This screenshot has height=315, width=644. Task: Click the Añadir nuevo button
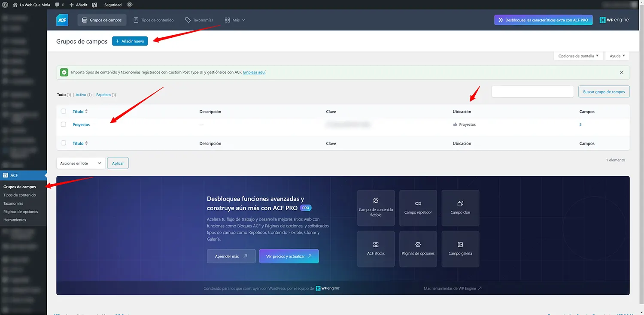tap(130, 41)
